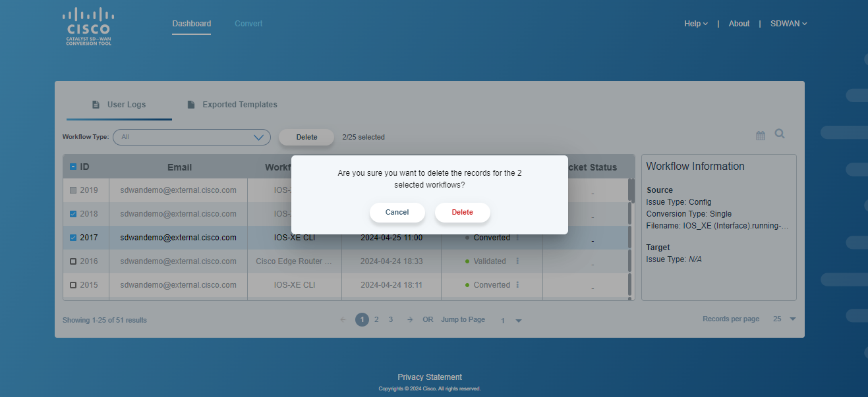Click the 2024-04-24 18:33 date cell

point(391,261)
